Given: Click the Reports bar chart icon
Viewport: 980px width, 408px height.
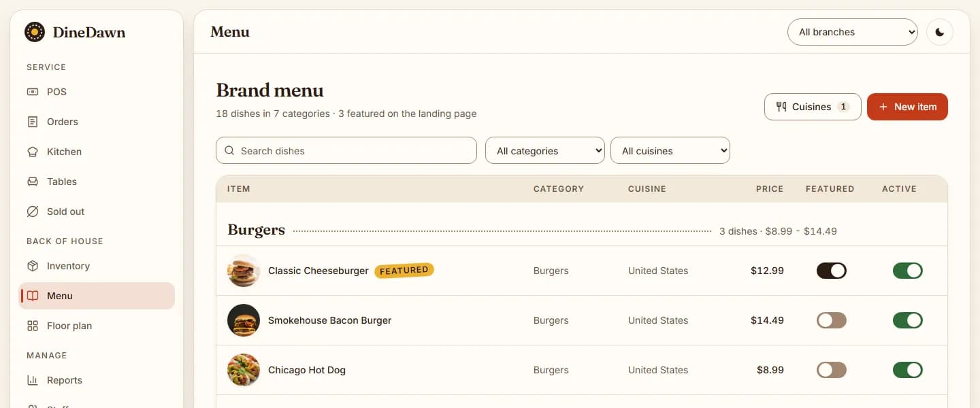Looking at the screenshot, I should coord(33,380).
